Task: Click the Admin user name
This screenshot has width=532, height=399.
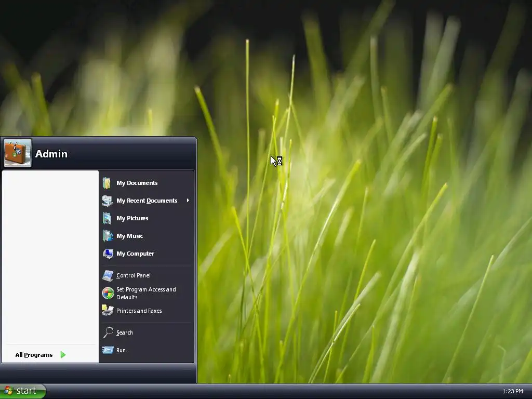Action: [x=51, y=154]
